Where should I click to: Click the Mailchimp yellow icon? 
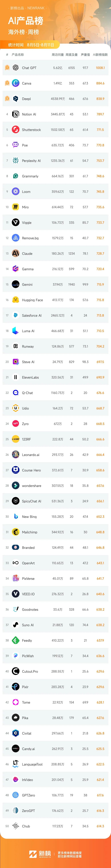[15, 532]
